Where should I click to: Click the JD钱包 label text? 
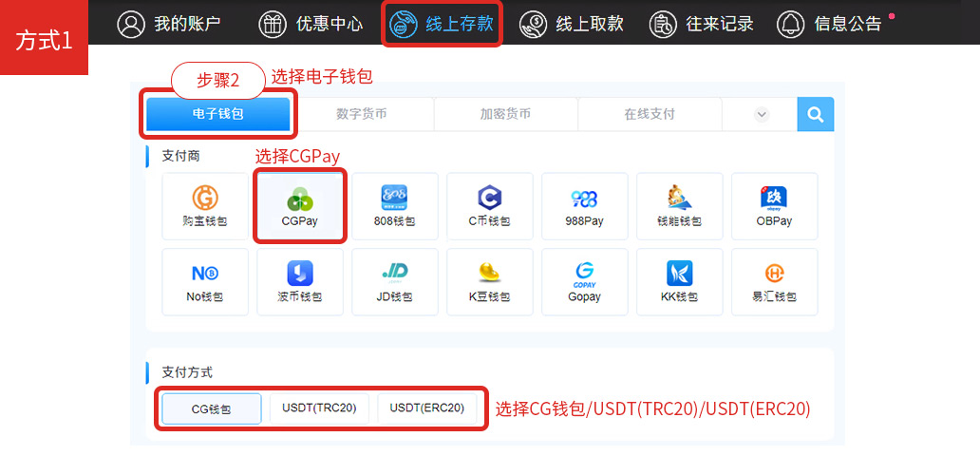[x=394, y=296]
